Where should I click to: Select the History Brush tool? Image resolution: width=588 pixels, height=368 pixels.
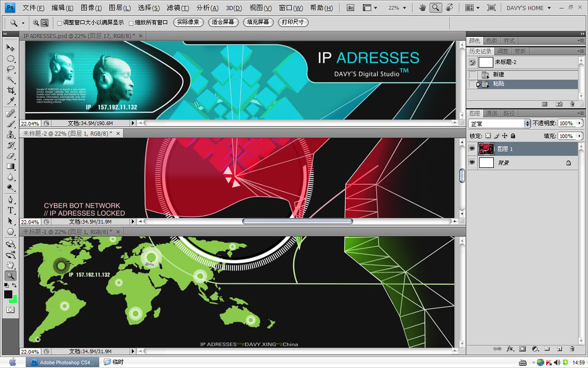10,145
